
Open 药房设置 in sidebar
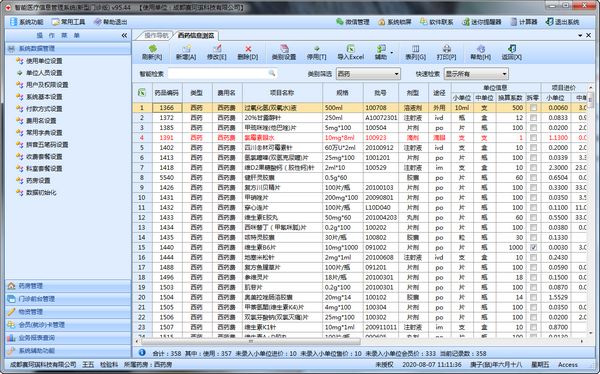point(38,180)
